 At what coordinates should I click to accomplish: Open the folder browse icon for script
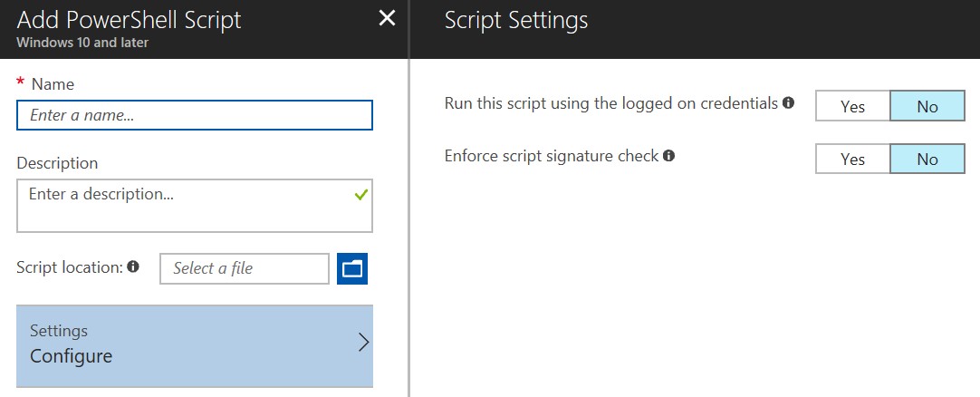[x=352, y=268]
